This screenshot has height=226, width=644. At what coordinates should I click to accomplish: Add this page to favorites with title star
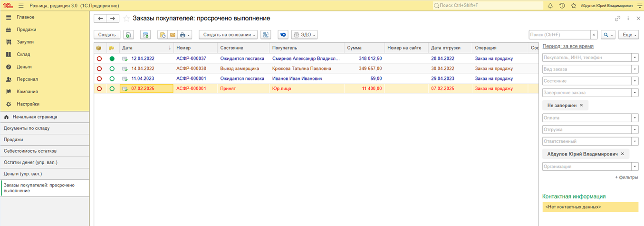coord(126,19)
